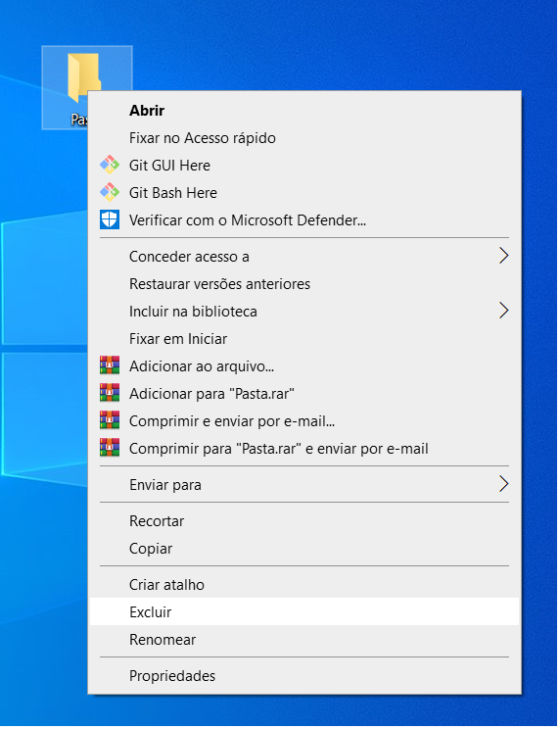
Task: Open Propriedades of the folder
Action: click(x=304, y=675)
